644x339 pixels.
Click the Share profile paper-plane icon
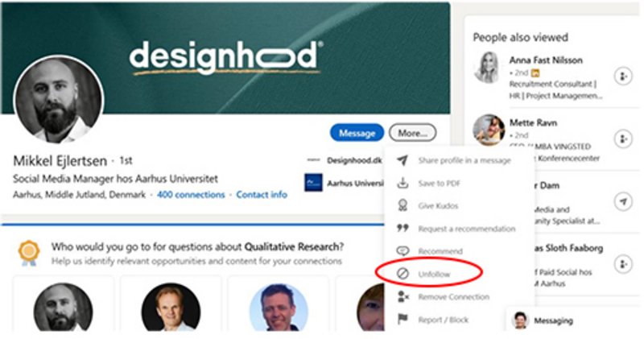(402, 160)
